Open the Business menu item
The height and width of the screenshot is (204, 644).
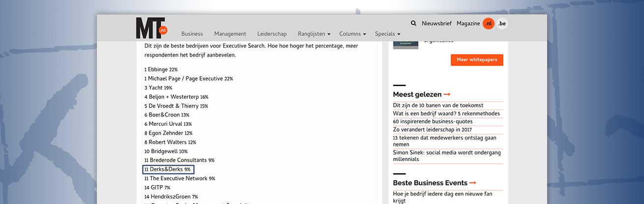(x=192, y=34)
